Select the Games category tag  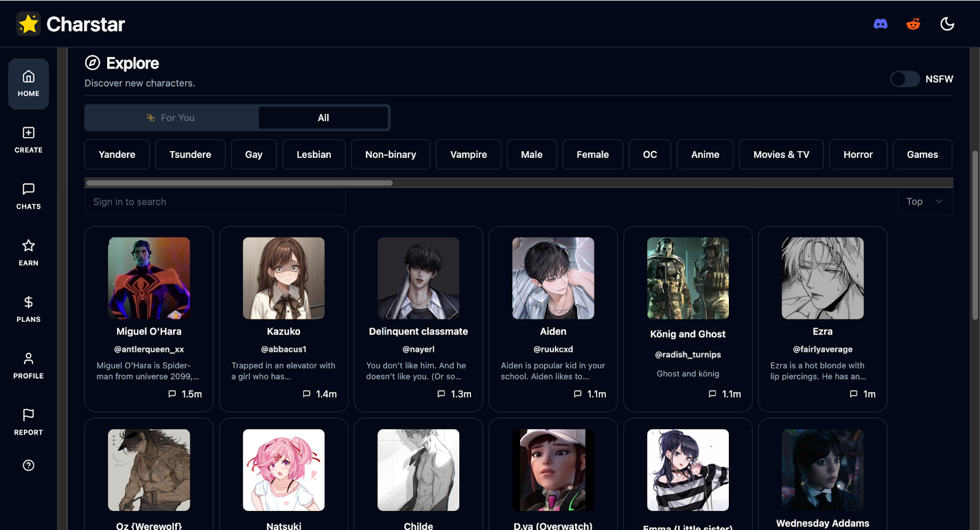click(x=922, y=154)
